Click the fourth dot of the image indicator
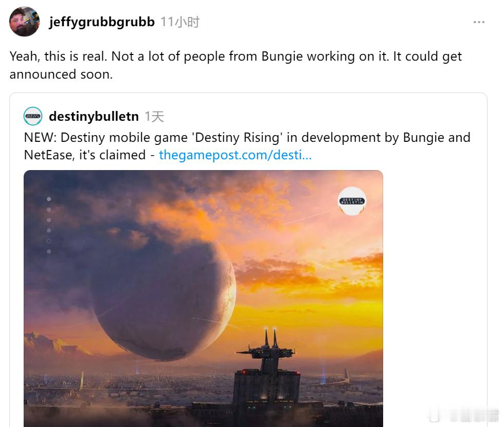 pos(49,231)
